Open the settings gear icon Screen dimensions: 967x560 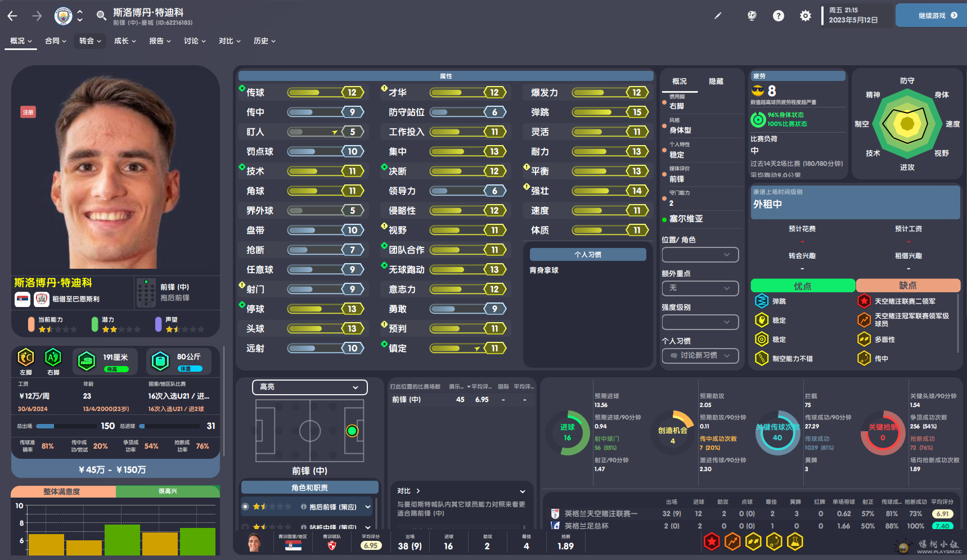click(x=806, y=16)
